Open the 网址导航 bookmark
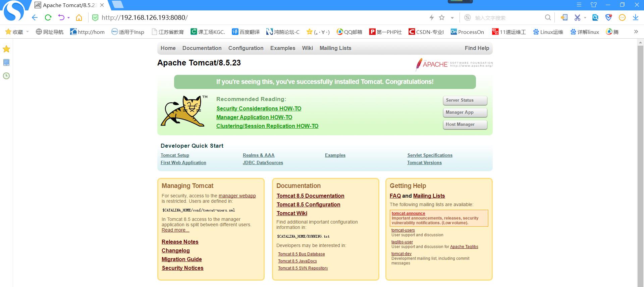 (x=50, y=32)
